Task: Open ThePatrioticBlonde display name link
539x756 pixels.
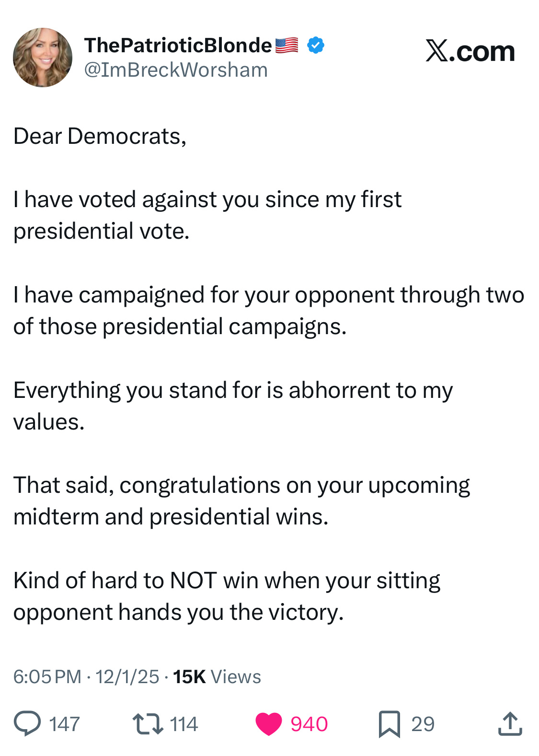Action: [x=178, y=46]
